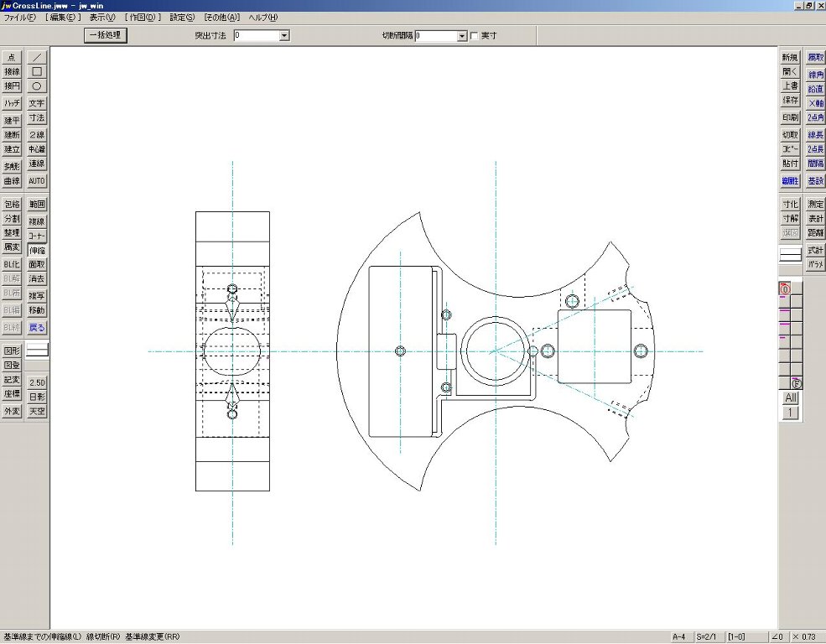This screenshot has height=644, width=826.
Task: Click the 新規 new file button
Action: point(790,57)
